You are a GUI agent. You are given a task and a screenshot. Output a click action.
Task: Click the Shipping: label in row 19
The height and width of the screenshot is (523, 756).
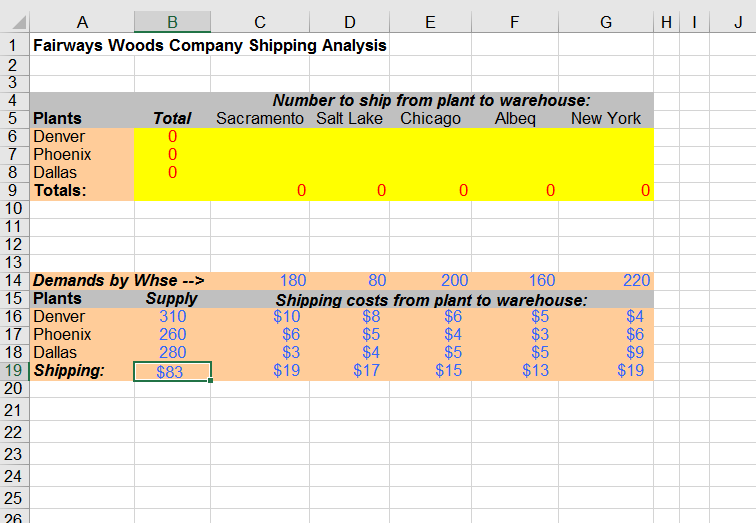69,371
